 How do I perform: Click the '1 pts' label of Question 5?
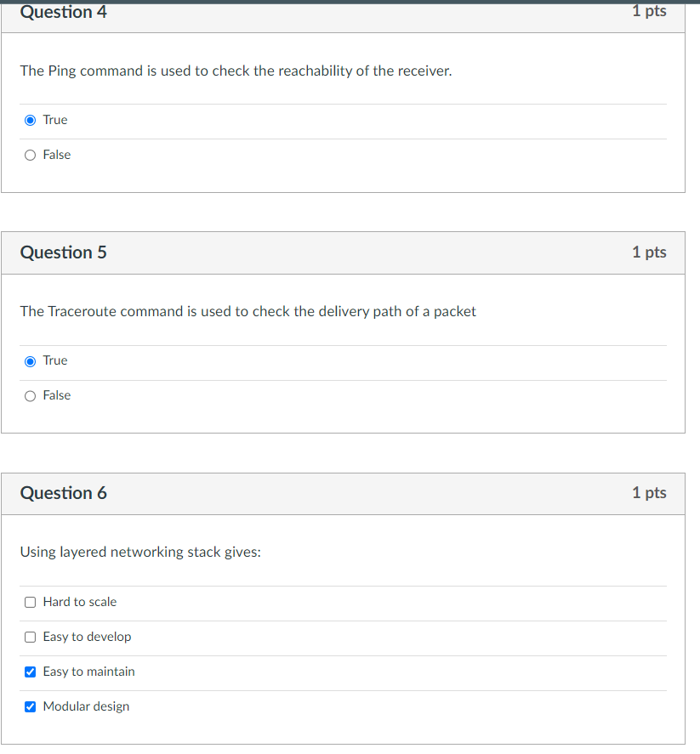point(649,252)
